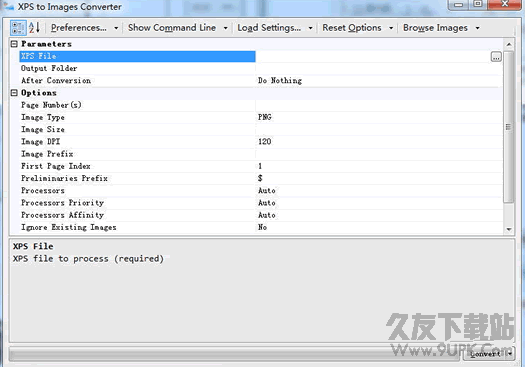Sort properties alphabetically
The width and height of the screenshot is (525, 367).
34,28
